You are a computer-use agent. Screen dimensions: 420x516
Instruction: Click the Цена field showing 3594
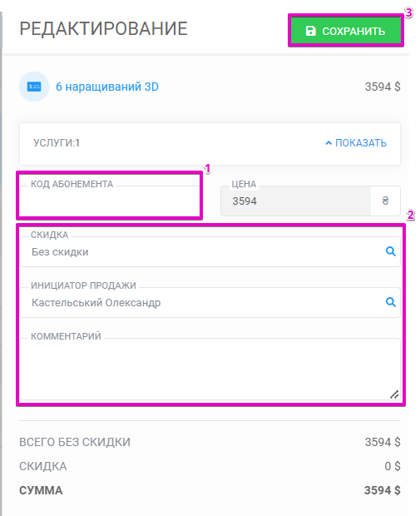pos(296,201)
